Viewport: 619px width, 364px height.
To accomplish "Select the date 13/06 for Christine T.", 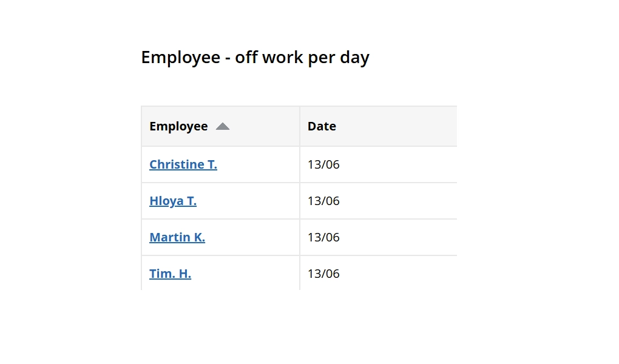I will point(323,164).
